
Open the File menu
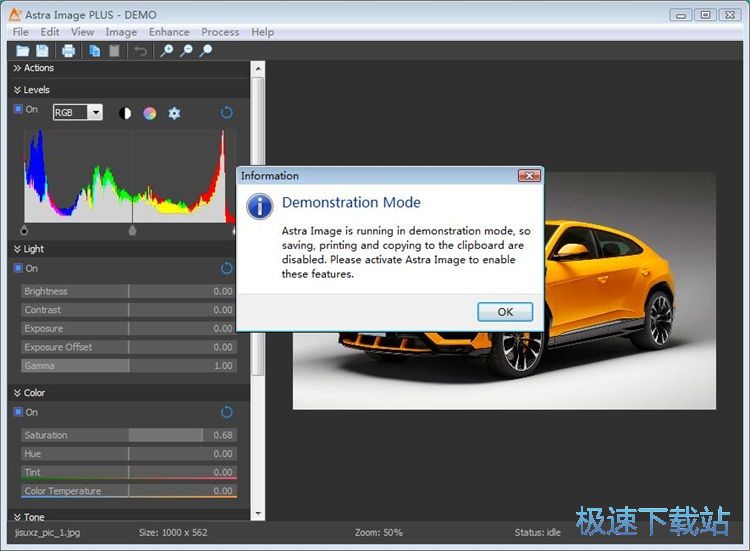[x=21, y=32]
